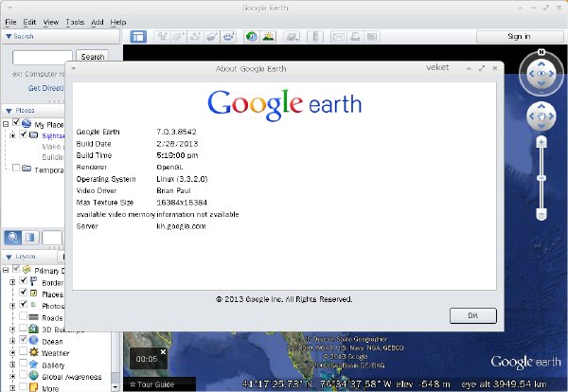The height and width of the screenshot is (392, 568).
Task: Open the planet switcher toolbar icon
Action: (x=292, y=37)
